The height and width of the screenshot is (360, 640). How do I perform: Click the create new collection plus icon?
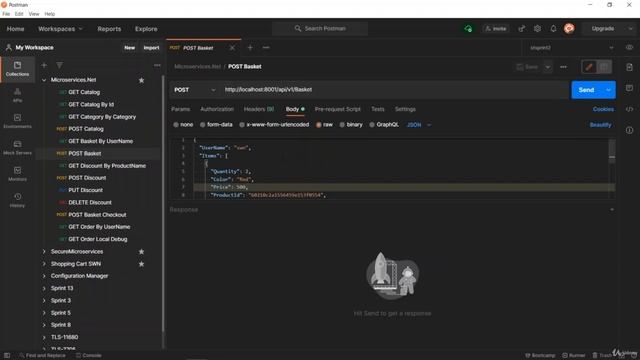pos(44,65)
